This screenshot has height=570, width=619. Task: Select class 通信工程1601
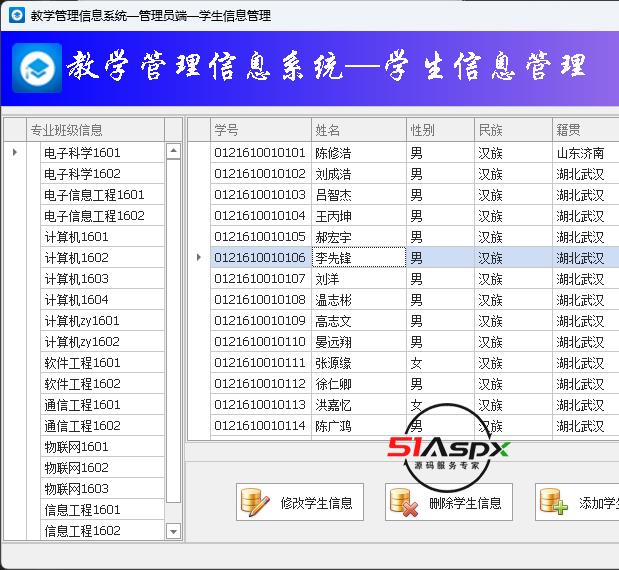click(x=102, y=404)
